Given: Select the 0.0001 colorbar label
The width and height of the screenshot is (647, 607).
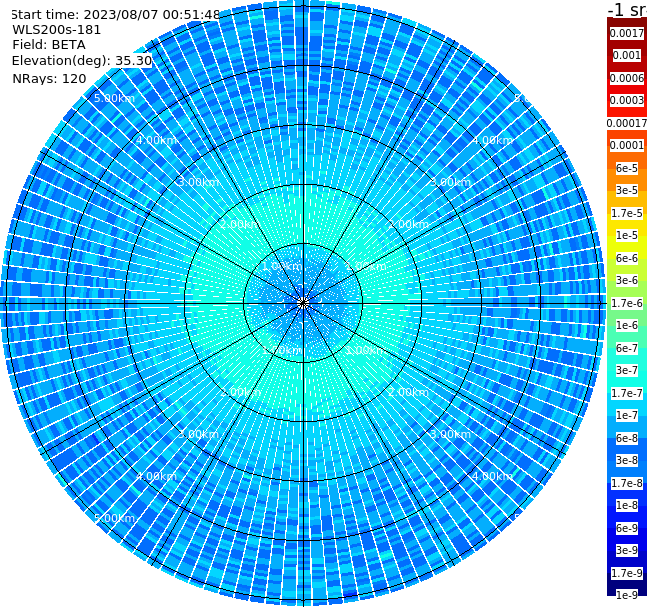Looking at the screenshot, I should (627, 145).
